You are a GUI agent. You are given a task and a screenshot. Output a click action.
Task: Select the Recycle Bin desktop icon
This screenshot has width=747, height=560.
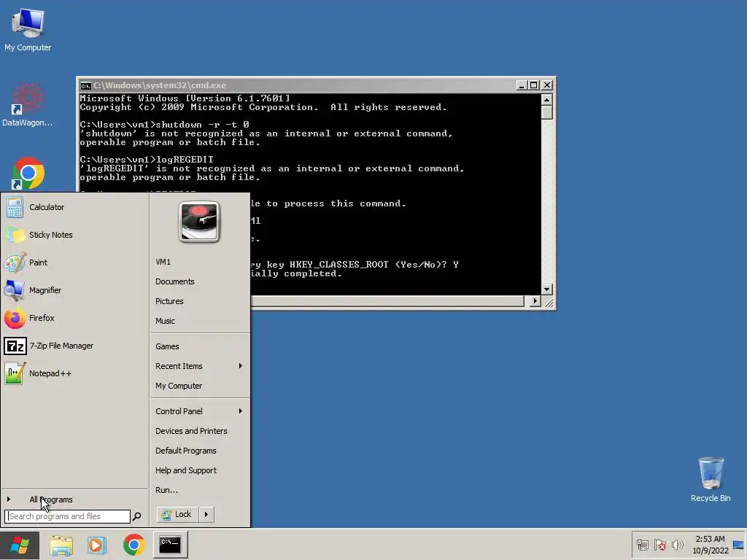click(711, 479)
